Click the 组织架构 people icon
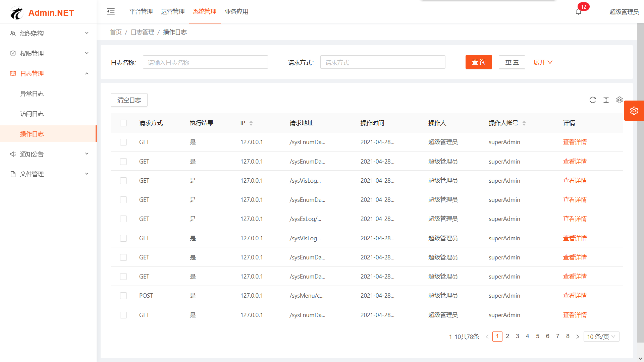Viewport: 644px width, 362px height. (13, 33)
